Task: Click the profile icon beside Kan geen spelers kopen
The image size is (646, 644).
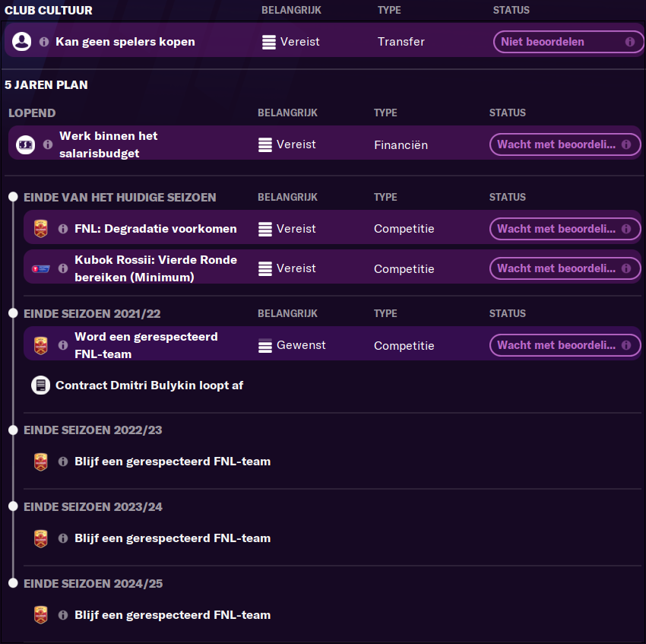Action: (22, 42)
